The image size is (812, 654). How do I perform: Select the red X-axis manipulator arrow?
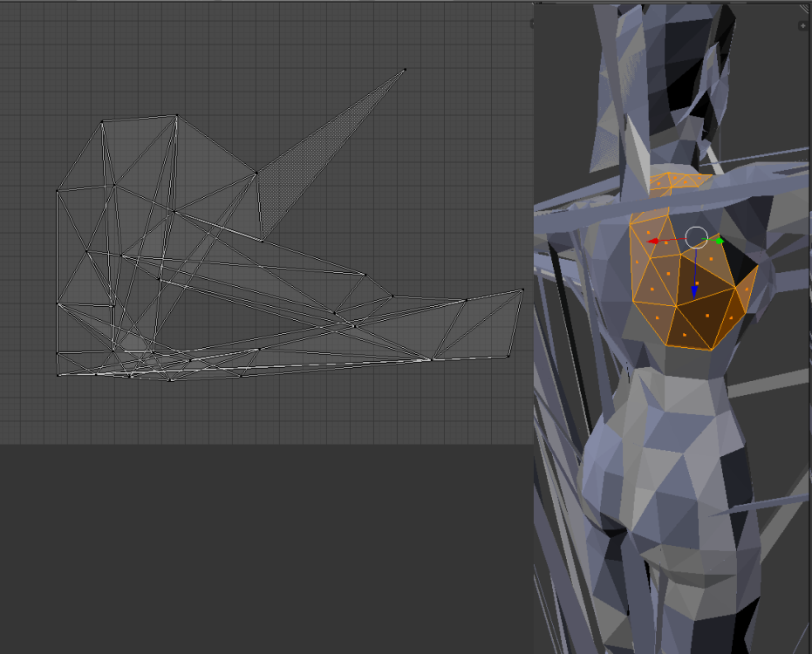pos(653,242)
